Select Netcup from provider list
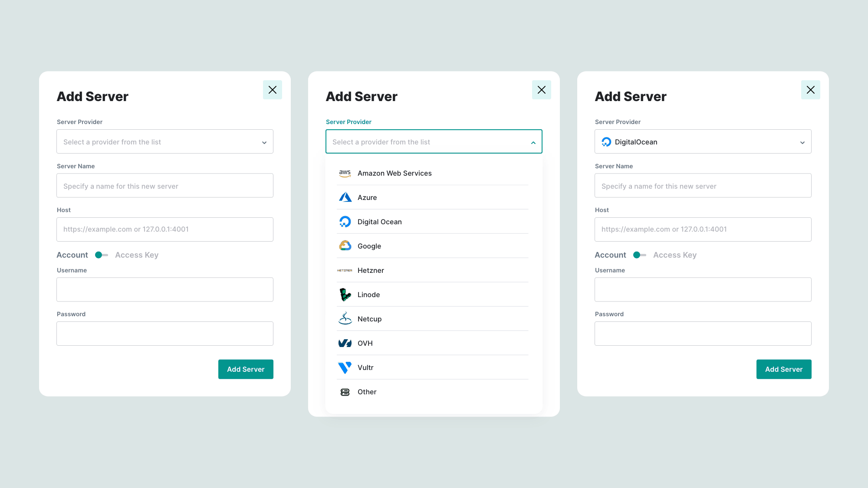 (433, 319)
